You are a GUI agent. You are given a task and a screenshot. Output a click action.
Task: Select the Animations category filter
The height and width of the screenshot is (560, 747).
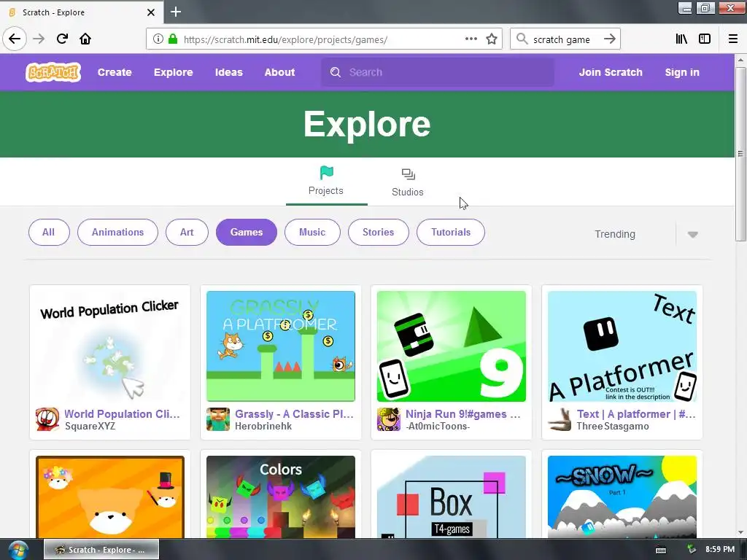pos(117,233)
